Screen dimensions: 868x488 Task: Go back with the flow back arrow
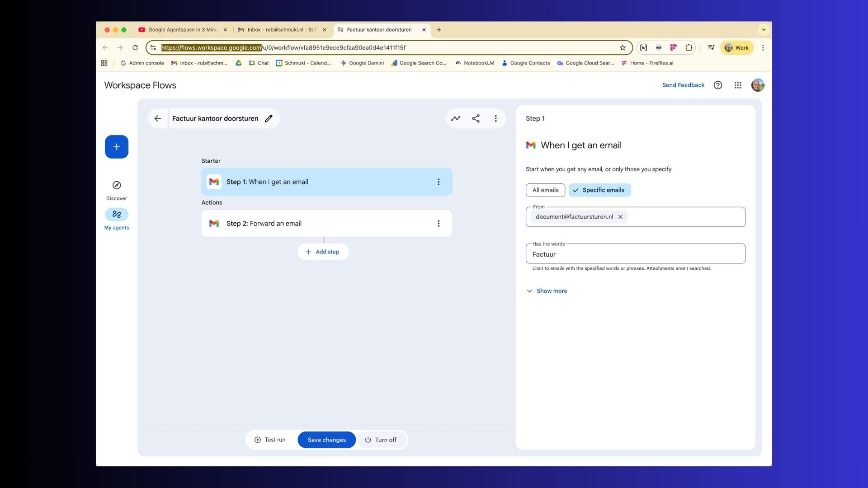(x=158, y=118)
